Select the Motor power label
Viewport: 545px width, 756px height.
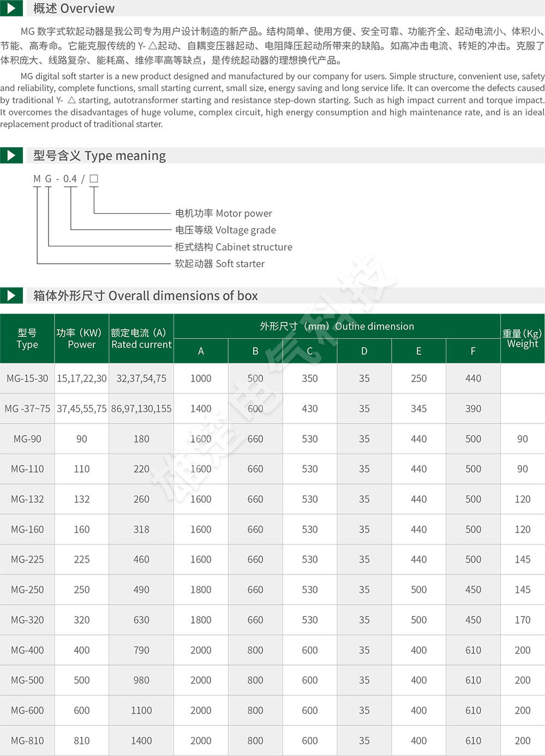(x=223, y=213)
